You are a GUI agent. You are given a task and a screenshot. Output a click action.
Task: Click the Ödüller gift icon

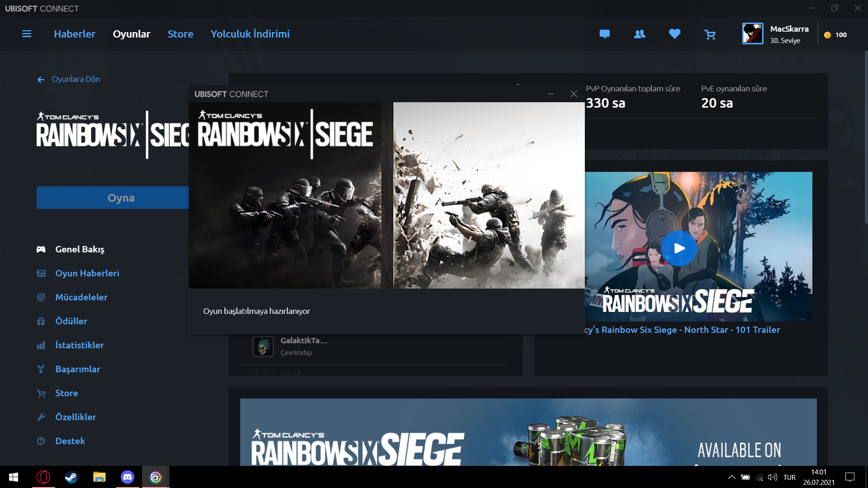pos(41,321)
